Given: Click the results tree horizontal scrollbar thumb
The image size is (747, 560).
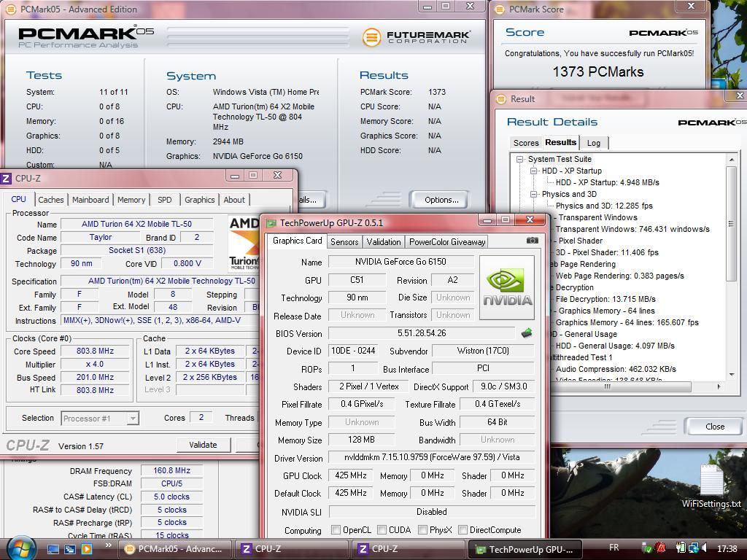Looking at the screenshot, I should click(x=608, y=386).
